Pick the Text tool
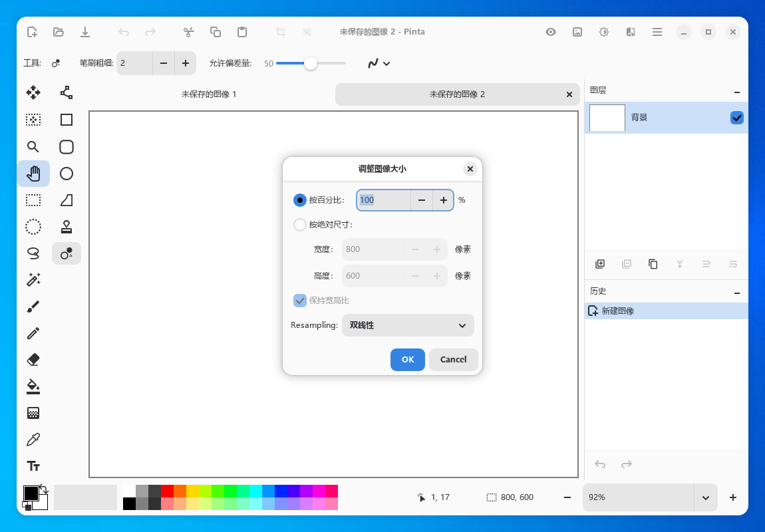 33,466
